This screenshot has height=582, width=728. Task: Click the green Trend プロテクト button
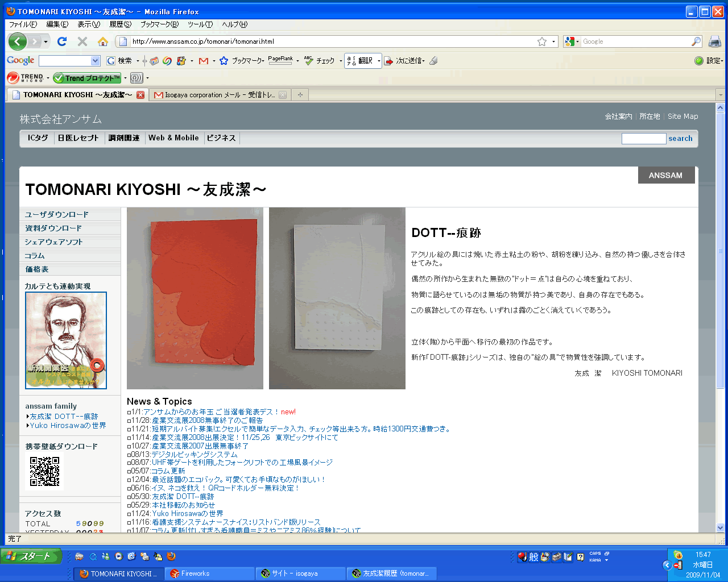pyautogui.click(x=88, y=78)
